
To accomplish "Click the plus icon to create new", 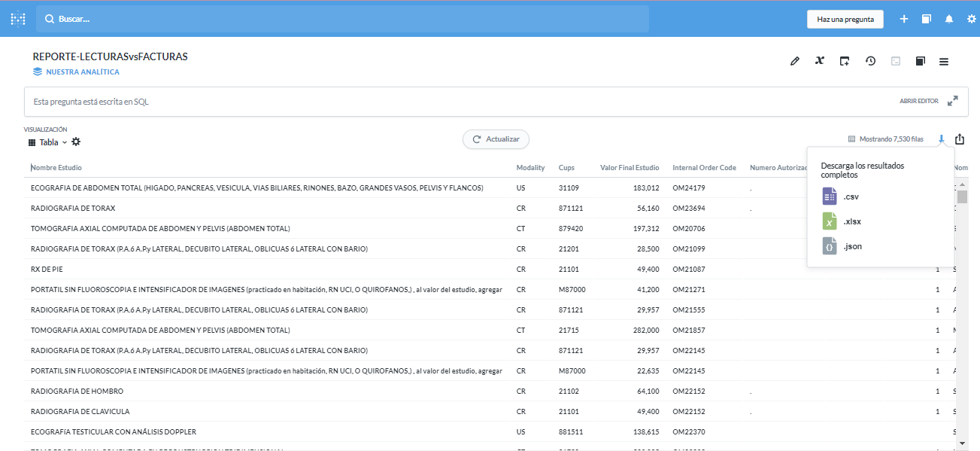I will (x=904, y=19).
